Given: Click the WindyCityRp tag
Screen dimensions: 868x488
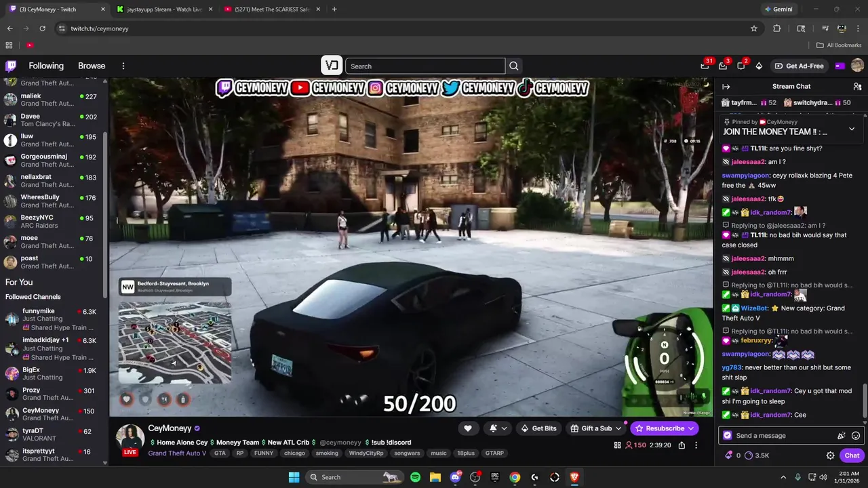Looking at the screenshot, I should tap(366, 453).
